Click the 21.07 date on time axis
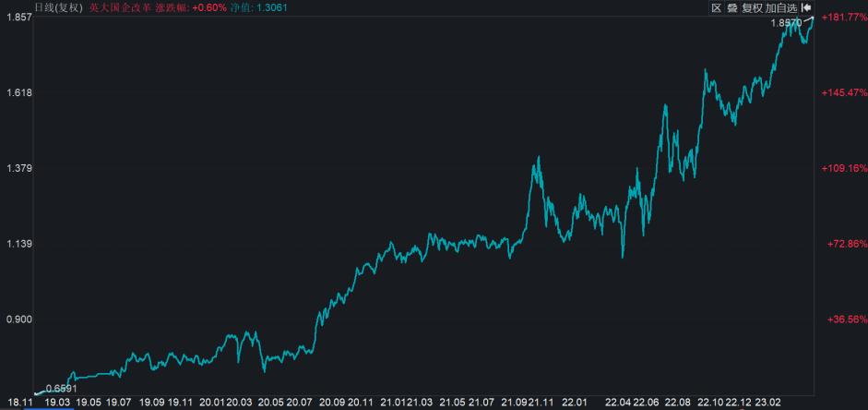 482,401
